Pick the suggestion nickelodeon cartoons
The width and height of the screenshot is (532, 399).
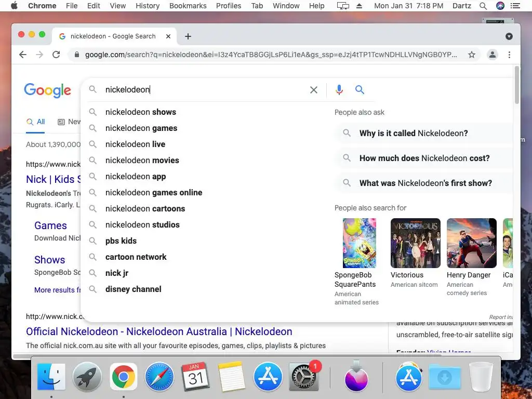(145, 209)
